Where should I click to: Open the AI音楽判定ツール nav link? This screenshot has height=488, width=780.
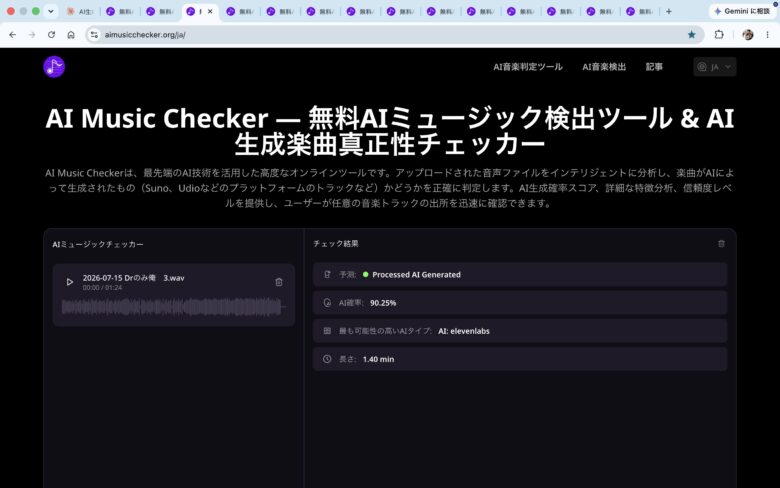528,67
